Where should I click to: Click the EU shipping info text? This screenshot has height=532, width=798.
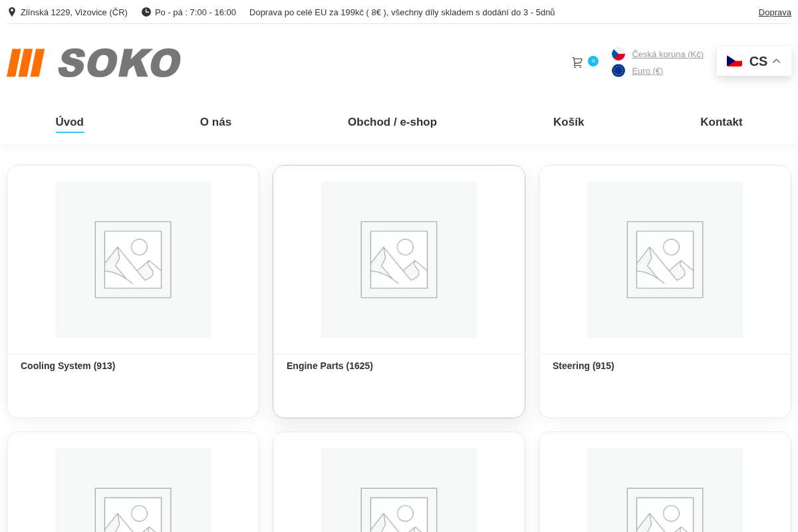click(x=402, y=12)
